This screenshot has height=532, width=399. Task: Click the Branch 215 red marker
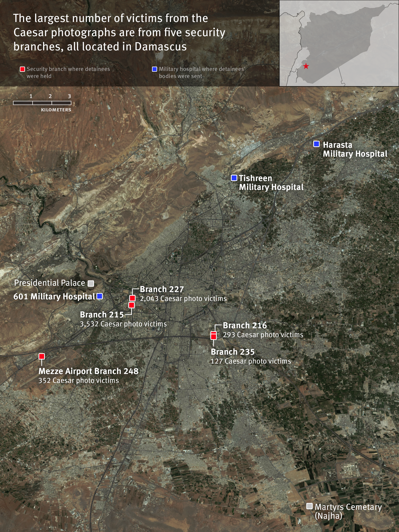click(x=132, y=305)
